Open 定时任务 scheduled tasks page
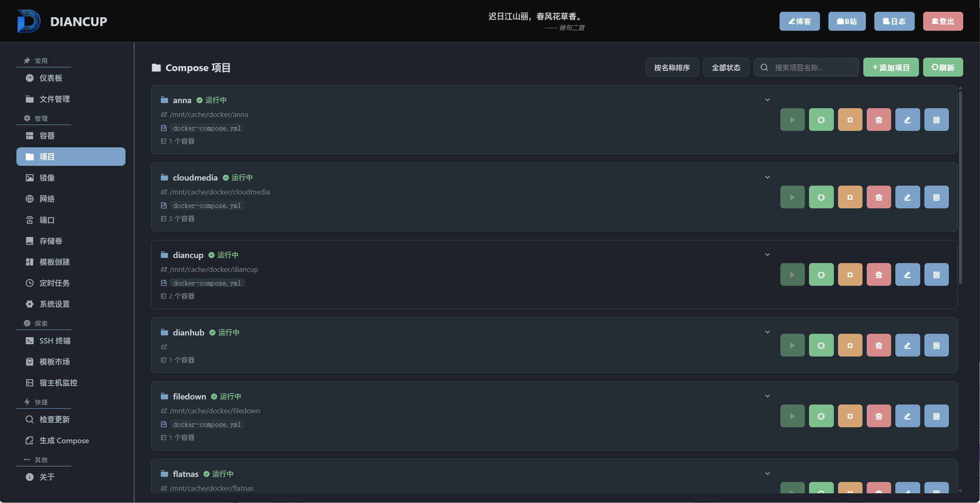980x503 pixels. [54, 283]
